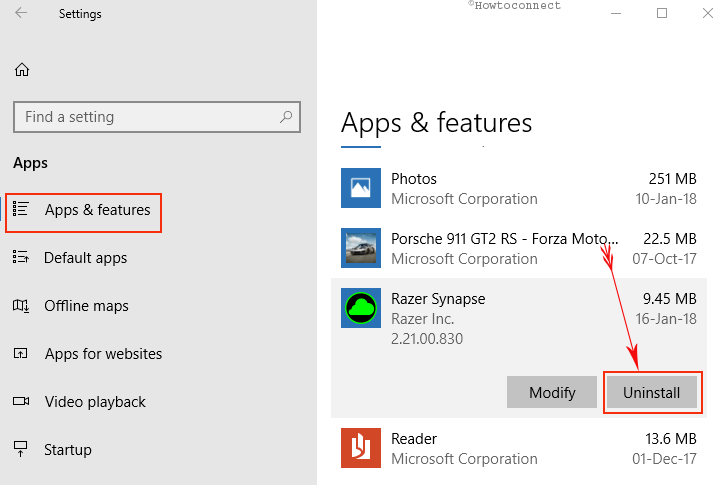Uninstall Razer Synapse
This screenshot has height=485, width=726.
651,393
